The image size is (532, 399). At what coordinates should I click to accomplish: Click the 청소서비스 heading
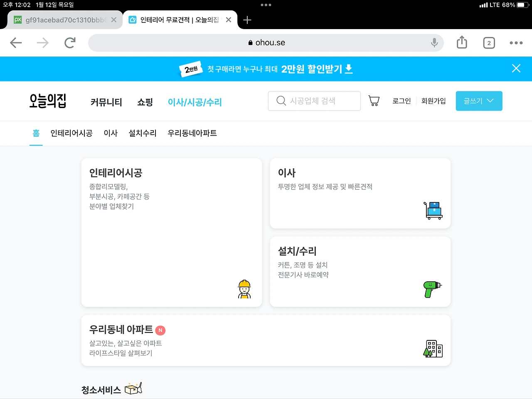click(101, 390)
